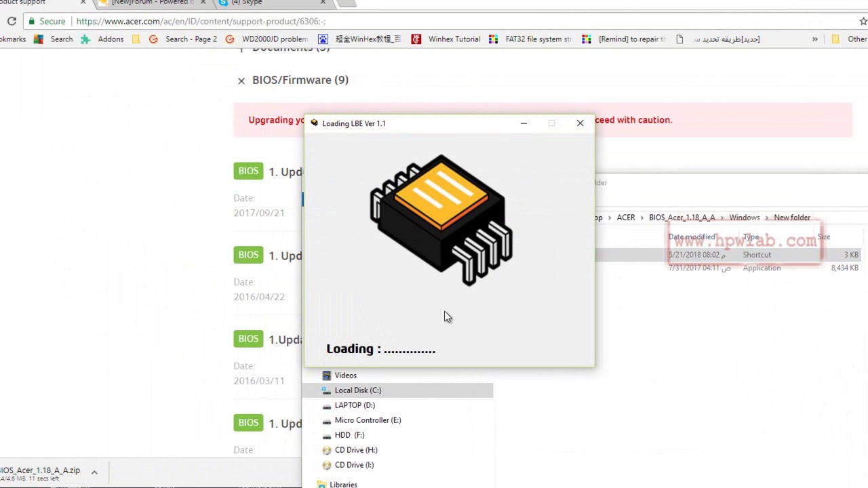This screenshot has width=868, height=488.
Task: Click Windows in Explorer breadcrumb path
Action: 744,218
